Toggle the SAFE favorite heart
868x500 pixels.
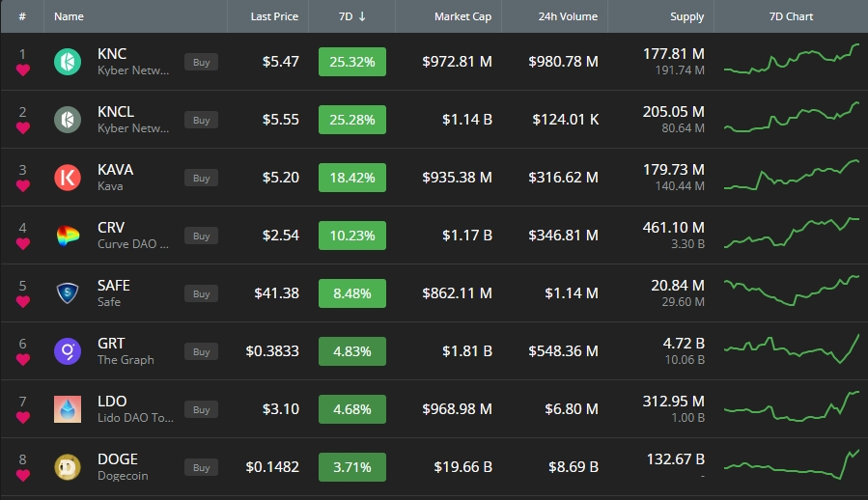(23, 302)
